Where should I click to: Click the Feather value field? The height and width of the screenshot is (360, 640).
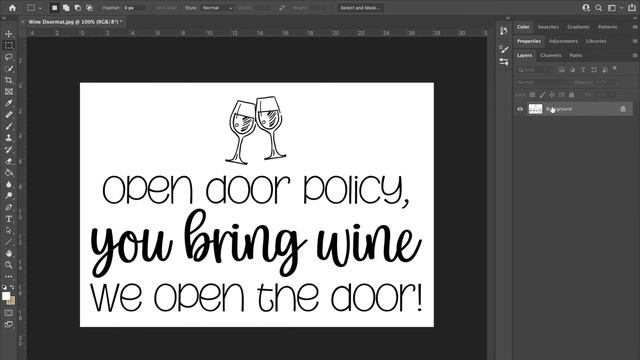pos(134,8)
